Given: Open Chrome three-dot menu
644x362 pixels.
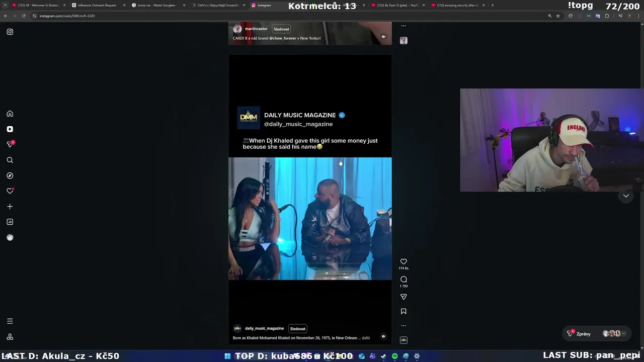Looking at the screenshot, I should [x=638, y=16].
